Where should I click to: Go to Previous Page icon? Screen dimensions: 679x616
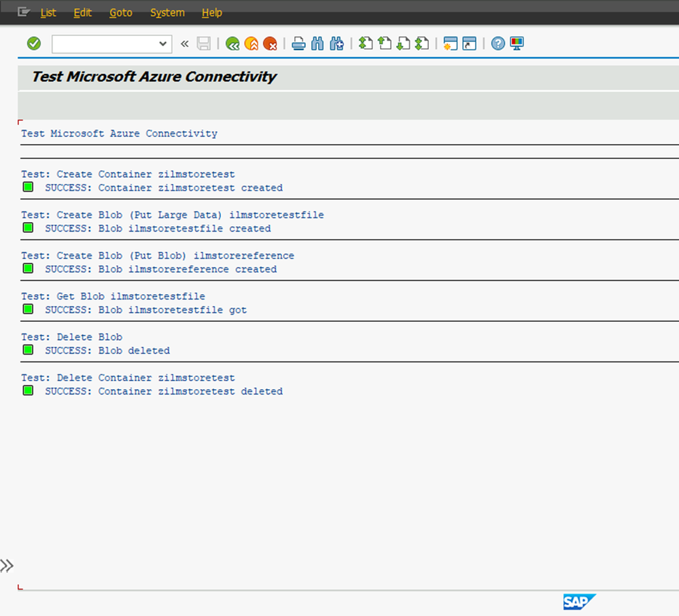(x=384, y=43)
